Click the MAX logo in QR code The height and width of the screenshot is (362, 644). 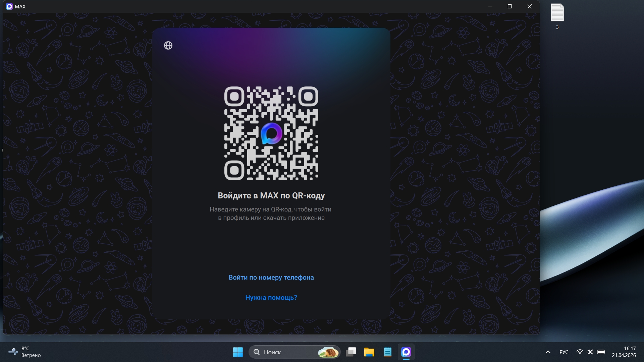[271, 133]
